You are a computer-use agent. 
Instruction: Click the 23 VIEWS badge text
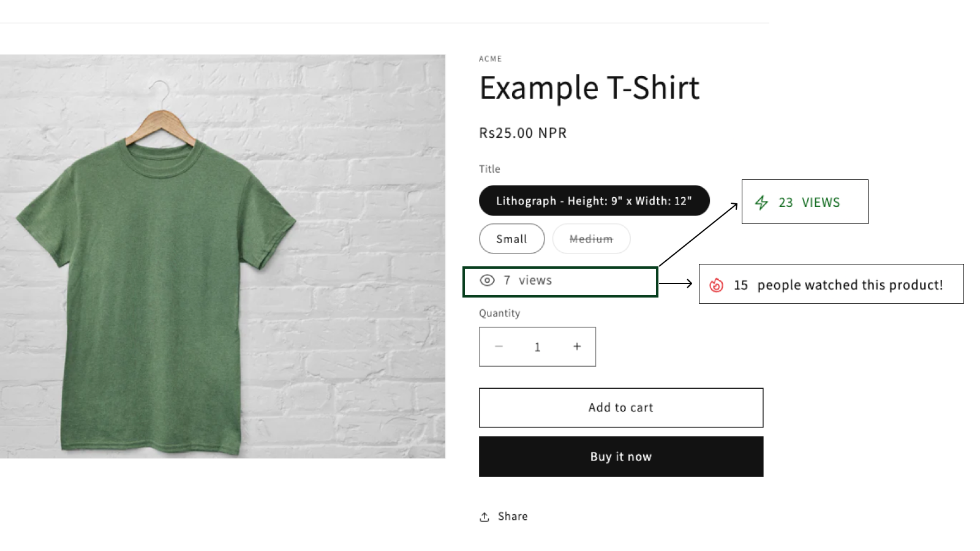[809, 203]
